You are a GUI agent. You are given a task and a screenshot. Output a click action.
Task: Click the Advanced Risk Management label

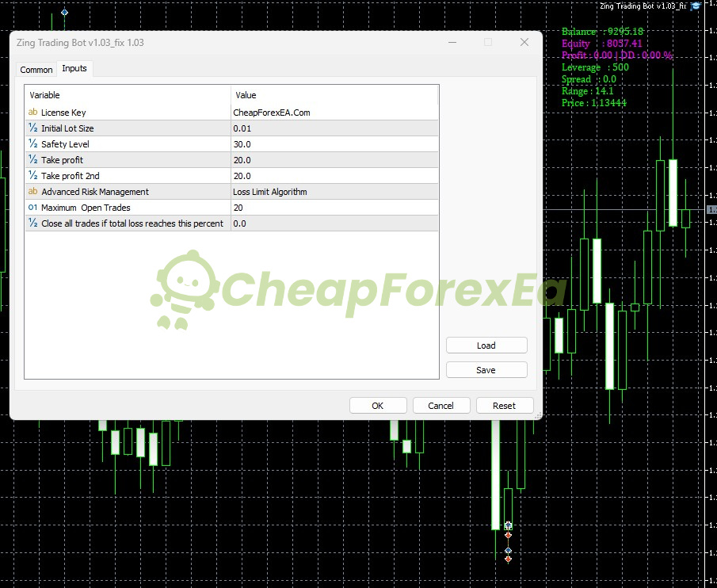click(x=95, y=192)
